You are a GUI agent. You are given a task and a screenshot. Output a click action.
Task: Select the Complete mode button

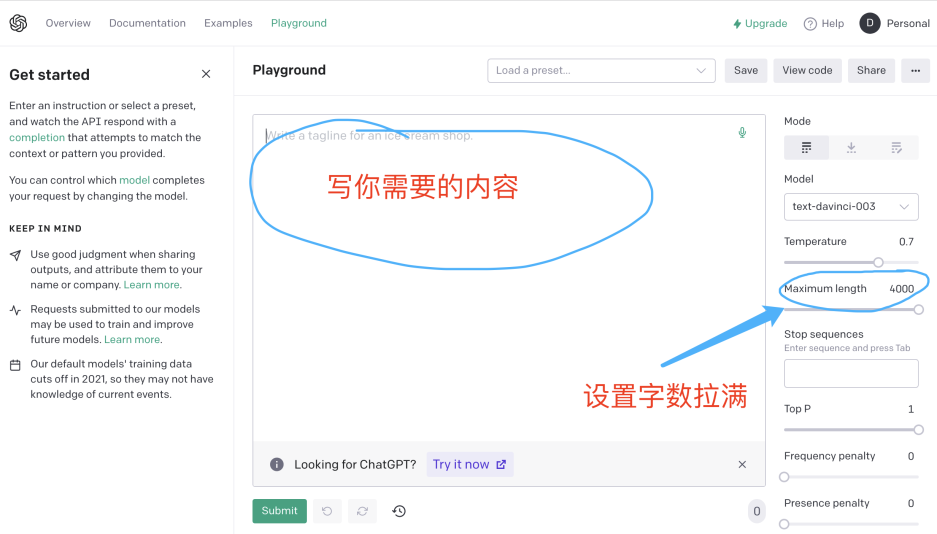coord(806,148)
